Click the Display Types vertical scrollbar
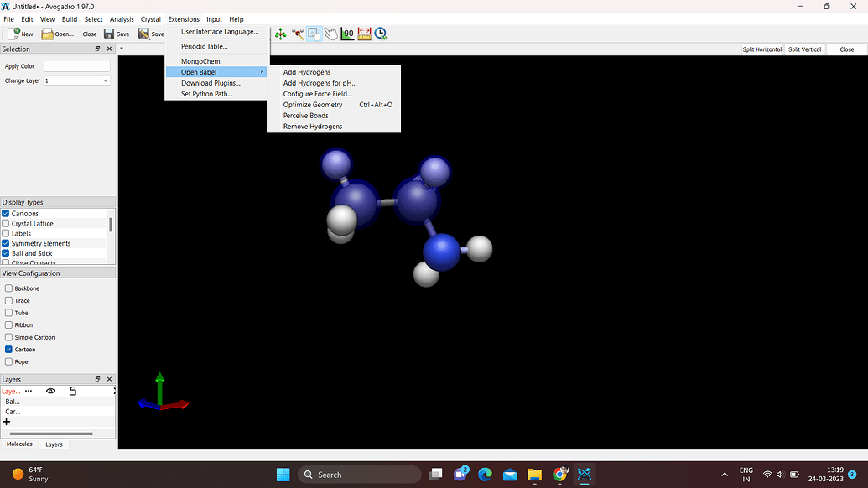The width and height of the screenshot is (868, 488). click(x=111, y=225)
